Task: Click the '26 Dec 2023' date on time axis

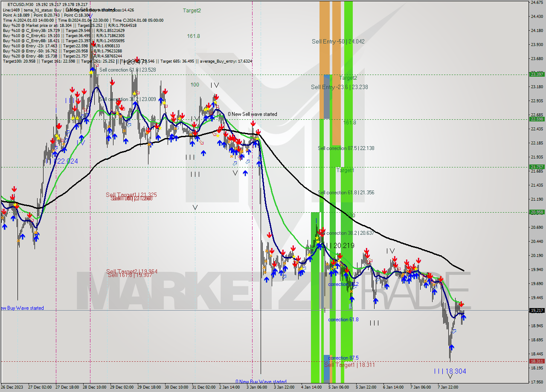Action: pyautogui.click(x=12, y=387)
